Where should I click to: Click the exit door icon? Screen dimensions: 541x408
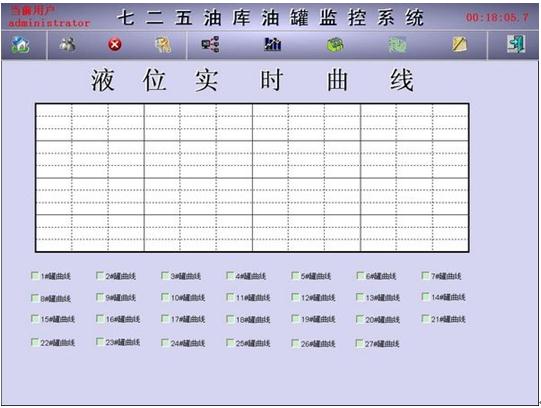pyautogui.click(x=516, y=44)
